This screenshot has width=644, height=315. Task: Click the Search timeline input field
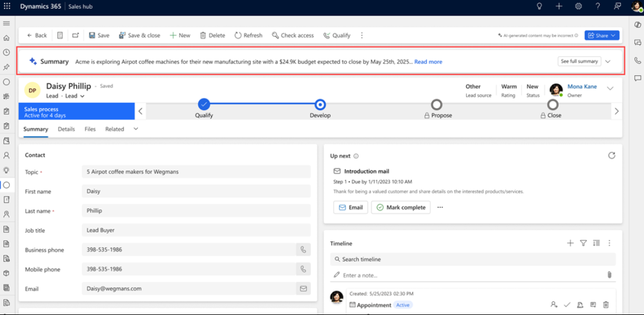coord(472,259)
